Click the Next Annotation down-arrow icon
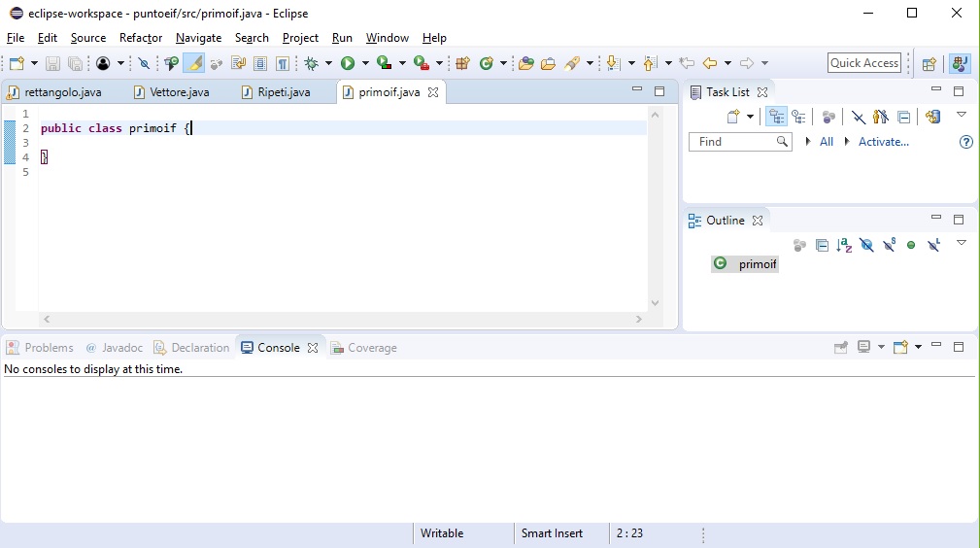Viewport: 980px width, 548px height. tap(613, 63)
